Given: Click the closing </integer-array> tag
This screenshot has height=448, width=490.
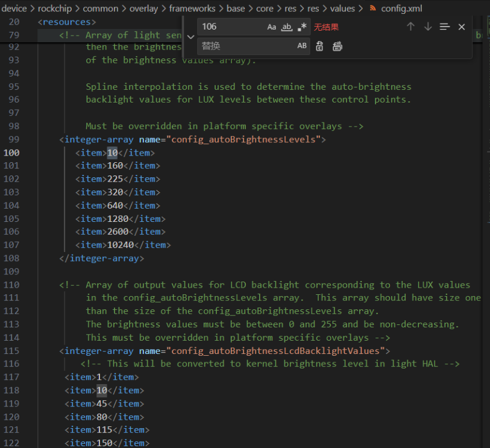Looking at the screenshot, I should 102,258.
